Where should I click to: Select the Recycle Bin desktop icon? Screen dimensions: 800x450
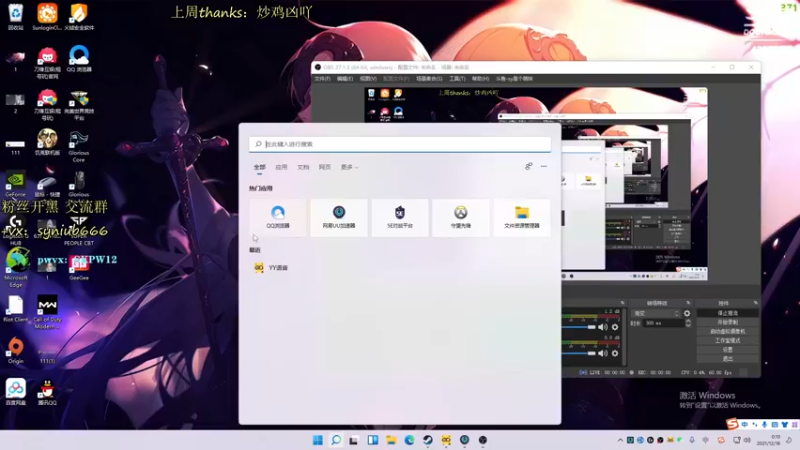pyautogui.click(x=16, y=16)
